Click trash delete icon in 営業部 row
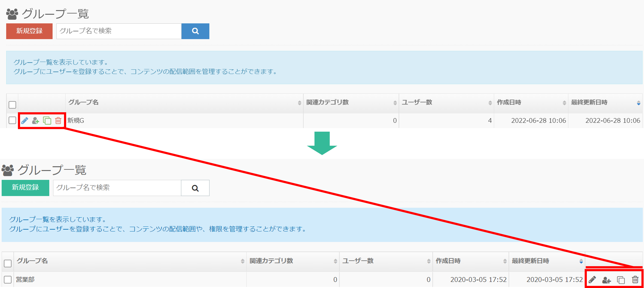Screen dimensions: 644x288 click(635, 280)
